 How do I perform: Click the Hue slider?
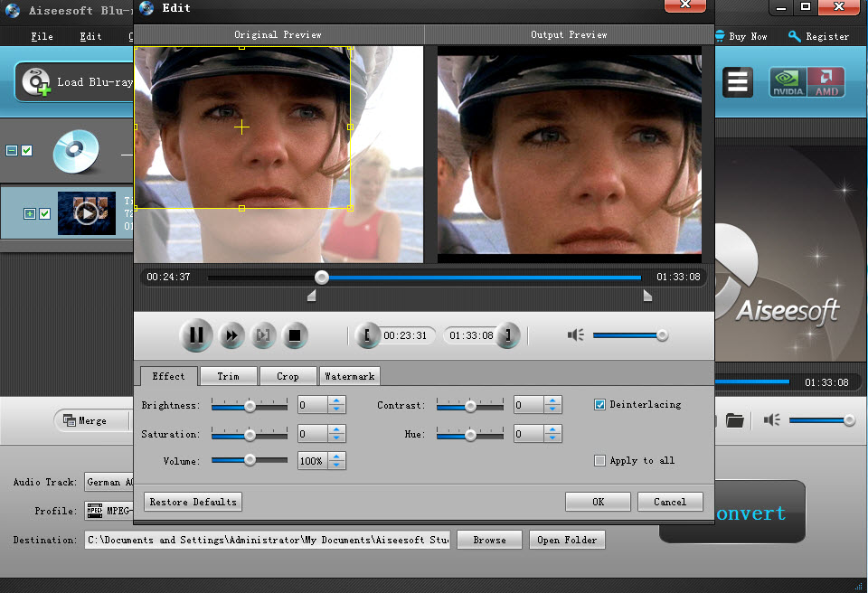[x=470, y=435]
